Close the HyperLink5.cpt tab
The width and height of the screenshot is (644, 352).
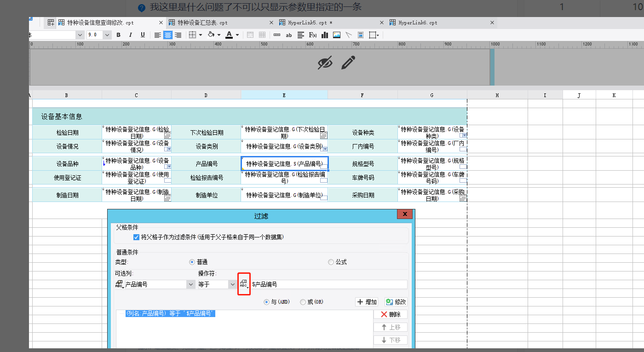381,23
